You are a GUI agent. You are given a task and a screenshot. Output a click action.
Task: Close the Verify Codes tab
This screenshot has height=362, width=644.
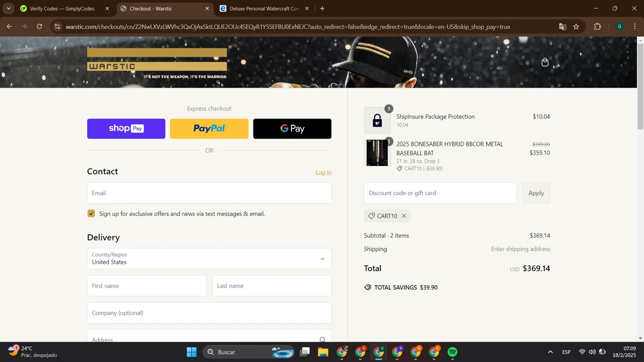[107, 9]
